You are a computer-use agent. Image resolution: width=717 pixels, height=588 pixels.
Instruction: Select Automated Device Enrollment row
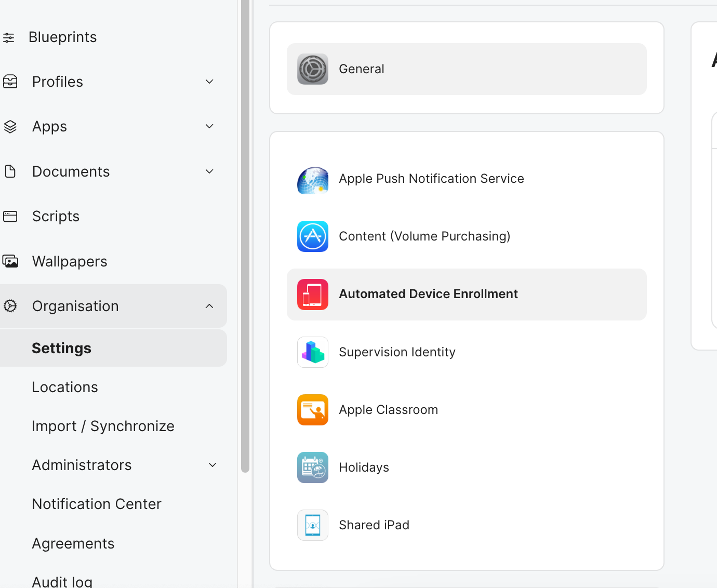coord(467,295)
